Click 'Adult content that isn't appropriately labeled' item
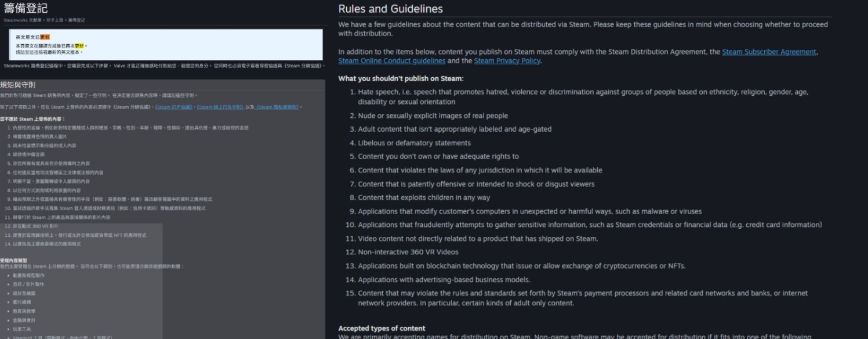 455,129
